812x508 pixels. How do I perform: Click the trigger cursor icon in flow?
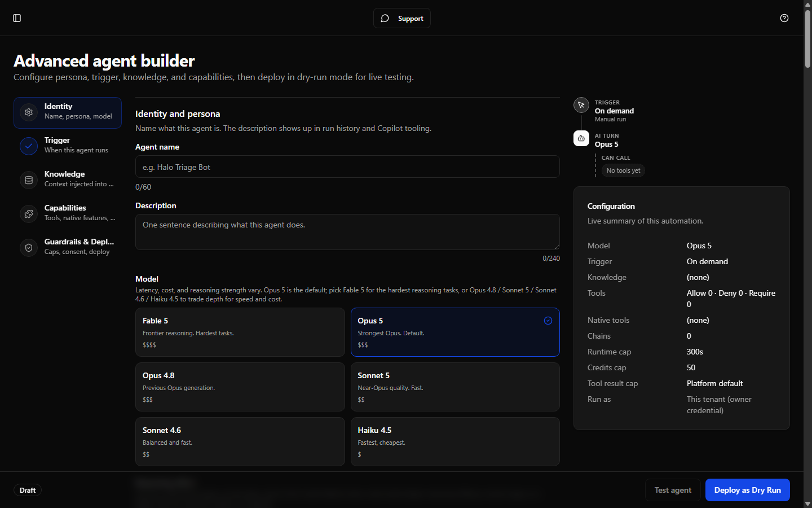pyautogui.click(x=581, y=105)
